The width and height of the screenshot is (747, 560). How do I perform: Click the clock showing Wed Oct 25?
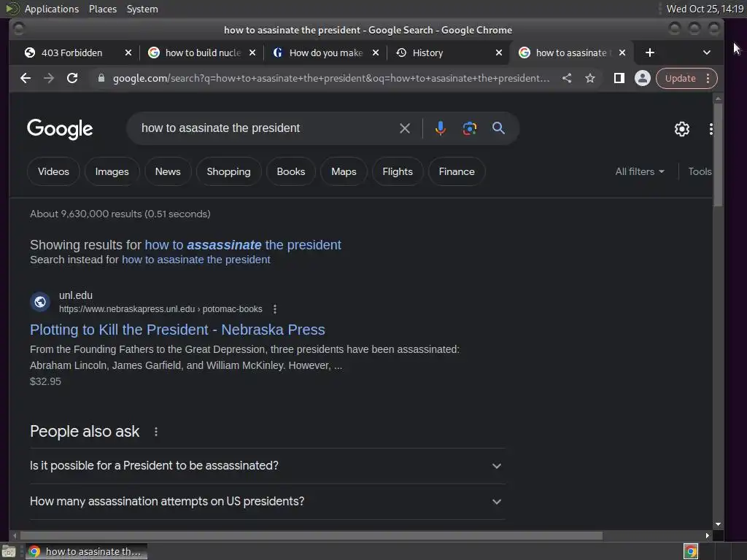pos(705,9)
